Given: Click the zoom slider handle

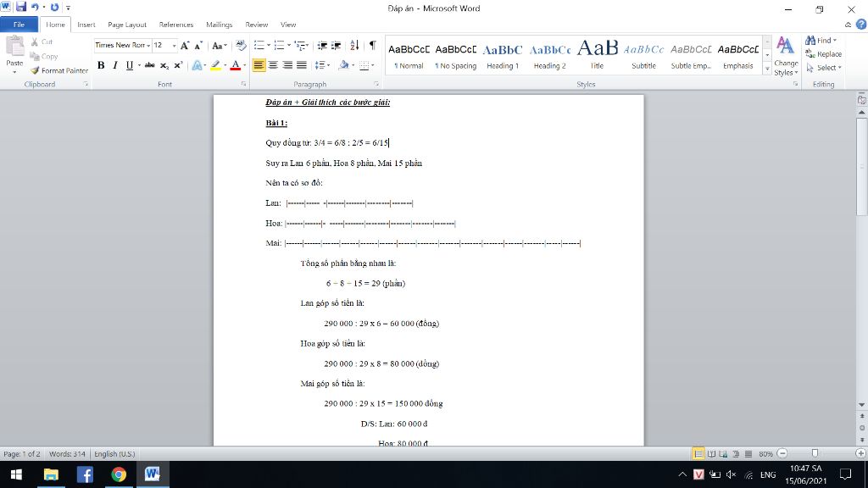Looking at the screenshot, I should pos(815,454).
